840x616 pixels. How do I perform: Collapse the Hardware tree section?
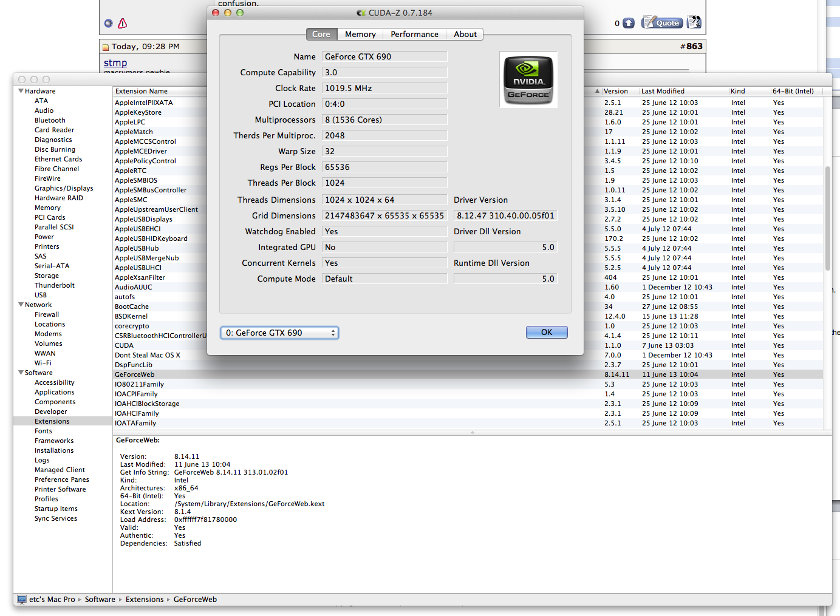(21, 91)
